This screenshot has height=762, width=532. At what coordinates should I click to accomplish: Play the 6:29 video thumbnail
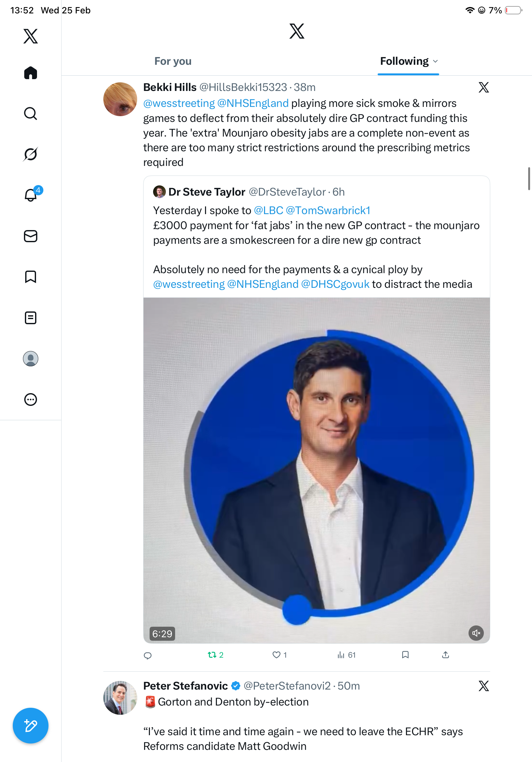pos(316,470)
